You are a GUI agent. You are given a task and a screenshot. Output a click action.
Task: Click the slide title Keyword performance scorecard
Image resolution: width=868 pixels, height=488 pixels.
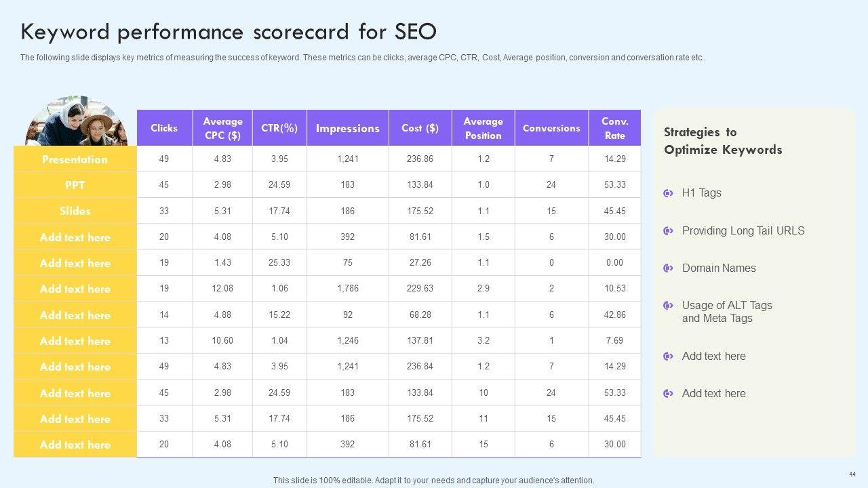click(229, 32)
